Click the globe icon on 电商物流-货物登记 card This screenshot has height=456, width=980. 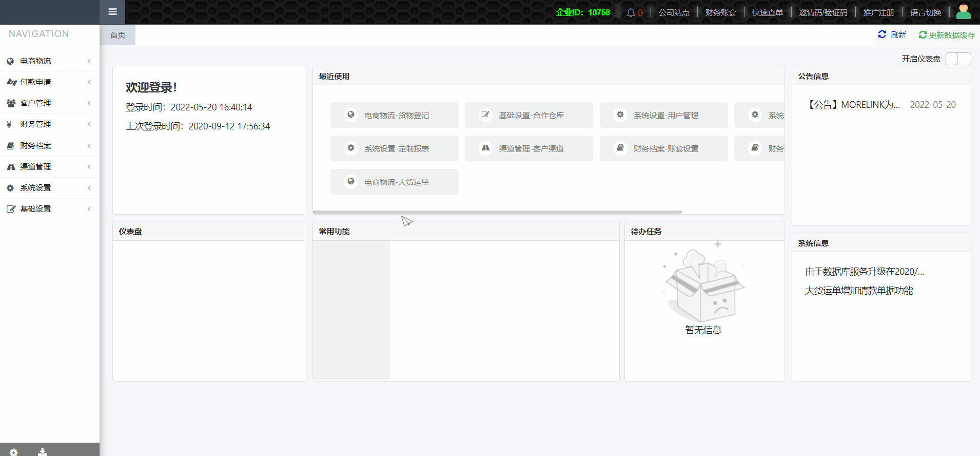pos(351,115)
